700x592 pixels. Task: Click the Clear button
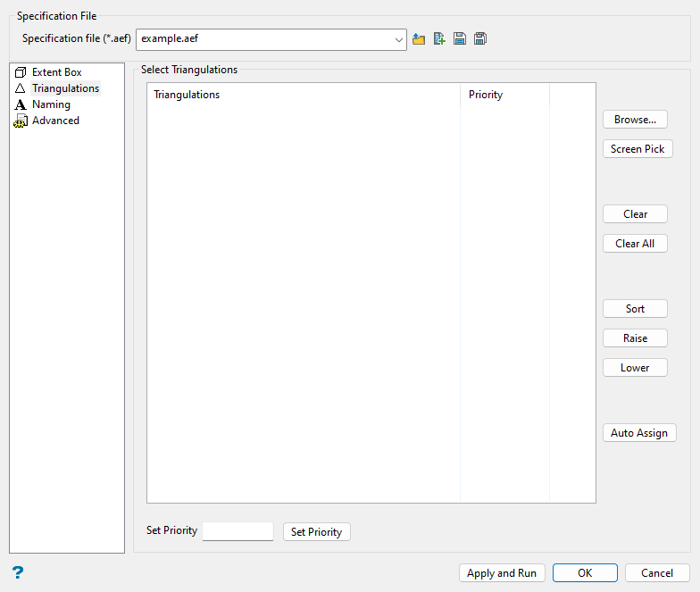pyautogui.click(x=635, y=214)
